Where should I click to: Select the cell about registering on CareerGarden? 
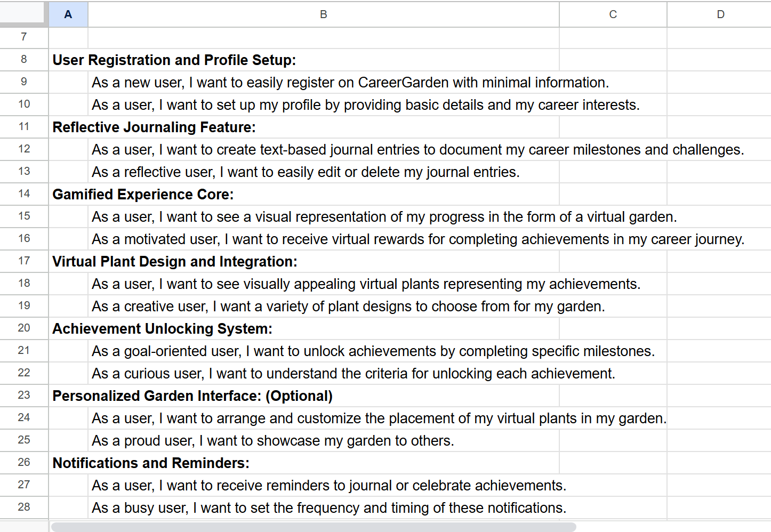pyautogui.click(x=324, y=83)
